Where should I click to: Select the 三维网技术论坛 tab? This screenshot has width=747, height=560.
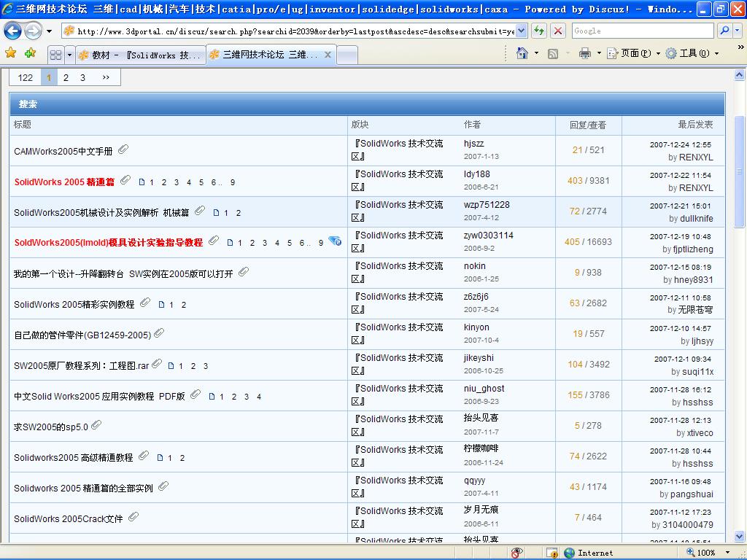pos(265,55)
